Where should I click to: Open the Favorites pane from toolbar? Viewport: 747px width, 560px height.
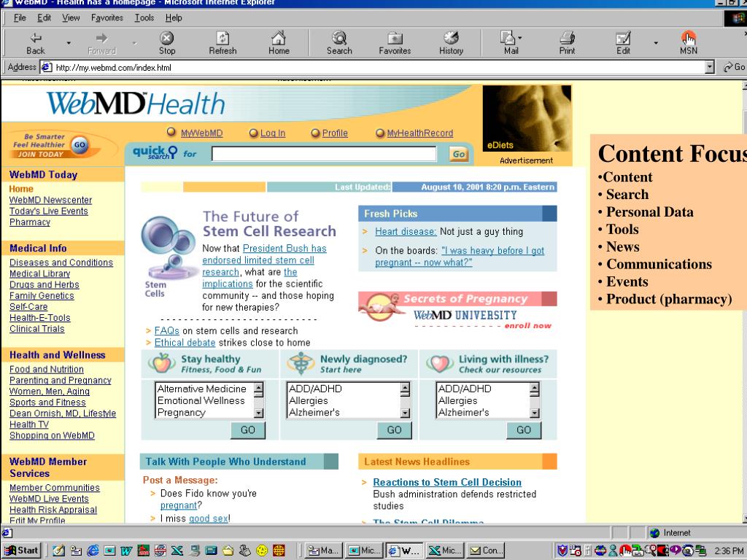(395, 43)
